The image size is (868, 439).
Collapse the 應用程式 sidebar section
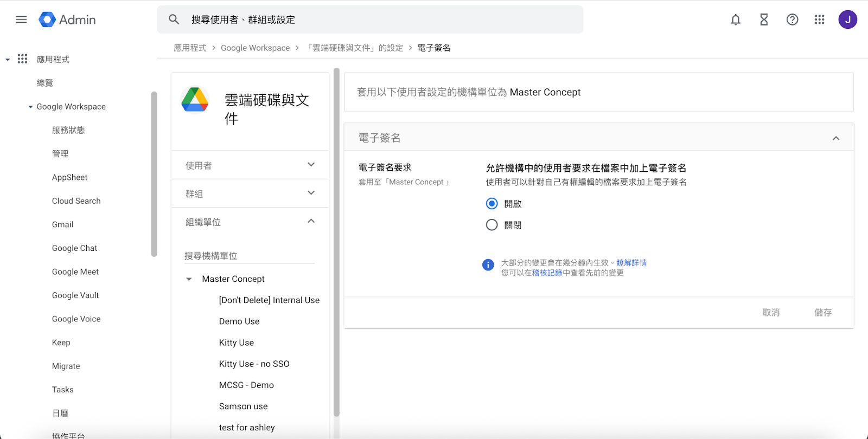click(x=8, y=60)
